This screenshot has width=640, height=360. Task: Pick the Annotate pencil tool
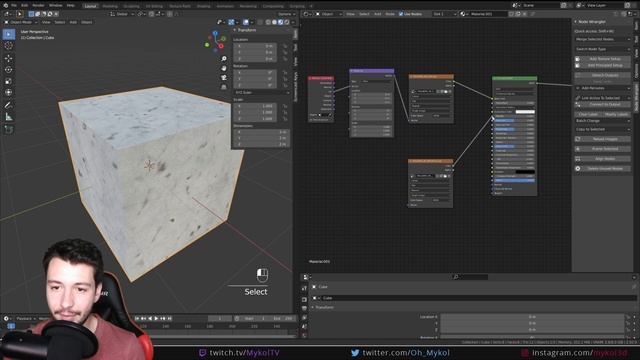click(x=9, y=105)
